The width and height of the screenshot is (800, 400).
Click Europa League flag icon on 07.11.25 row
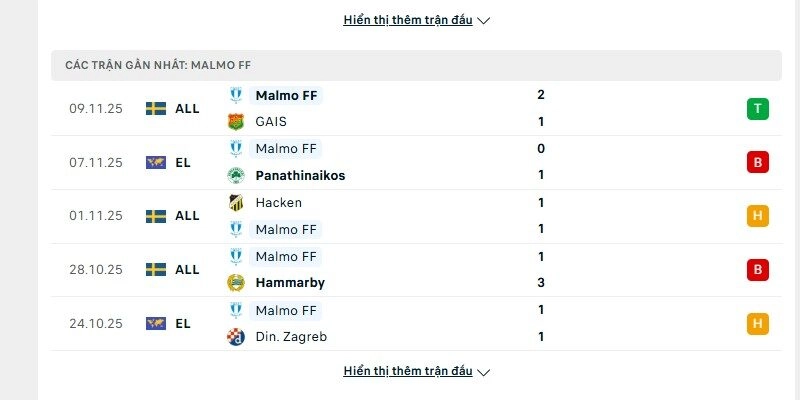[x=156, y=163]
